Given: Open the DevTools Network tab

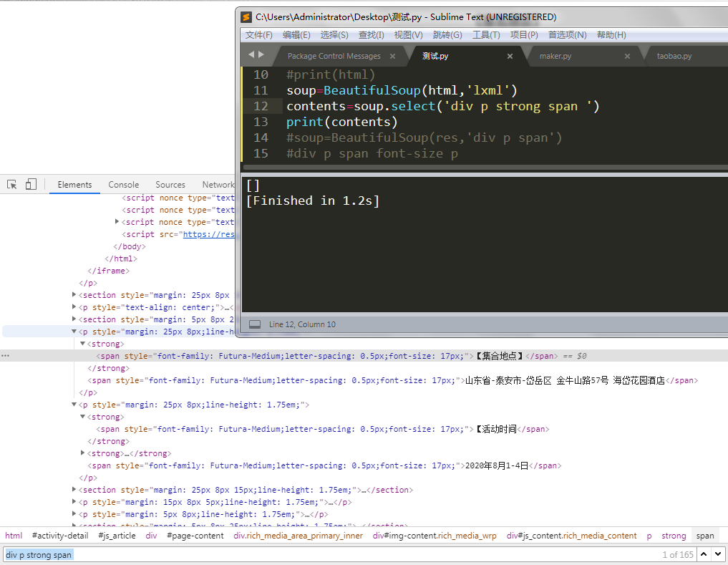Looking at the screenshot, I should (218, 185).
